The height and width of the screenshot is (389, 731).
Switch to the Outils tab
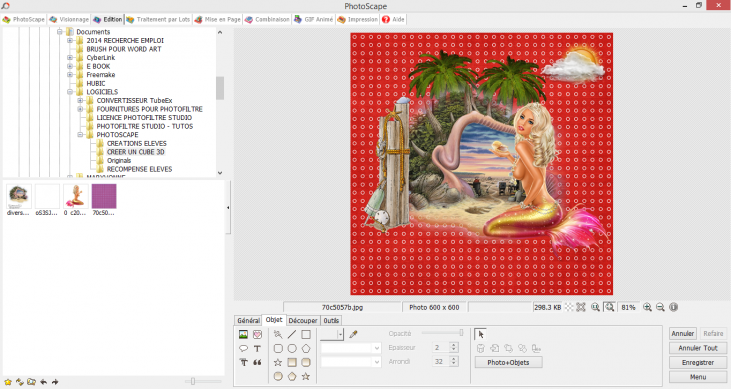[331, 320]
